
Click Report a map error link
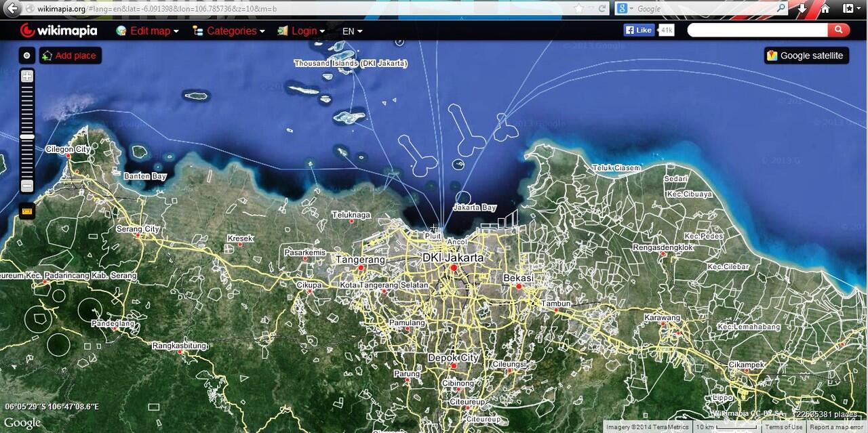[x=837, y=427]
